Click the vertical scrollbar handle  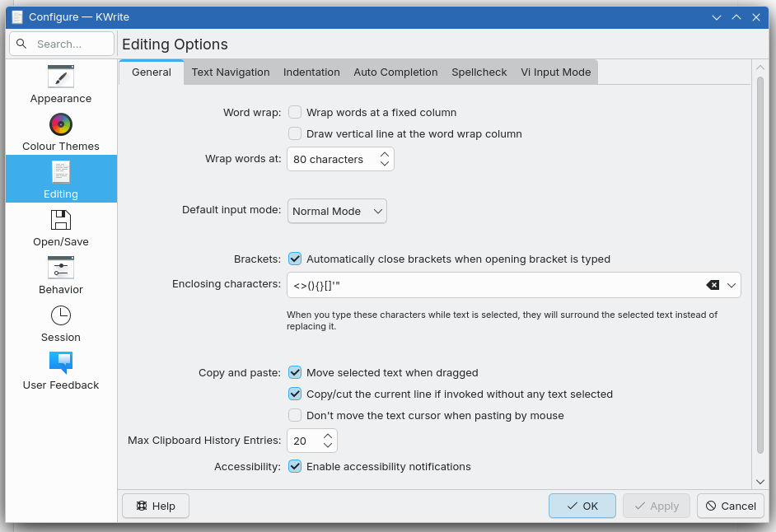tap(760, 264)
